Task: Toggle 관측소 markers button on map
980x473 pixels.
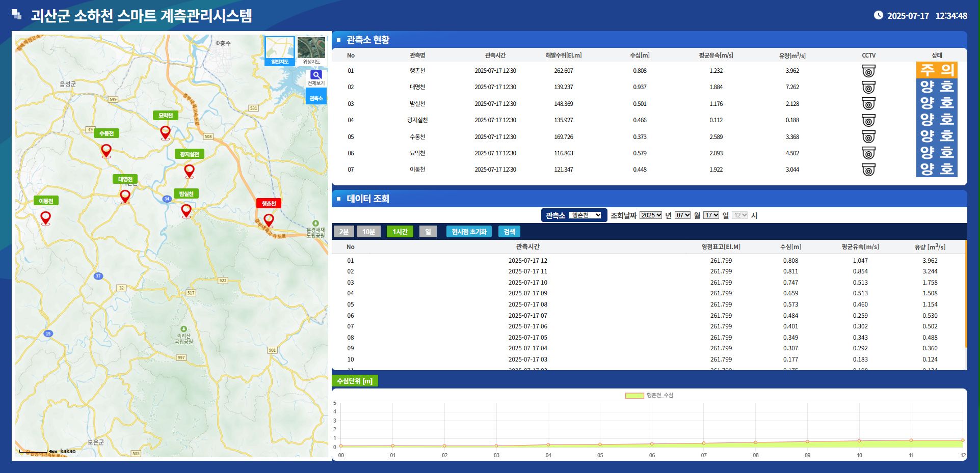Action: [316, 98]
